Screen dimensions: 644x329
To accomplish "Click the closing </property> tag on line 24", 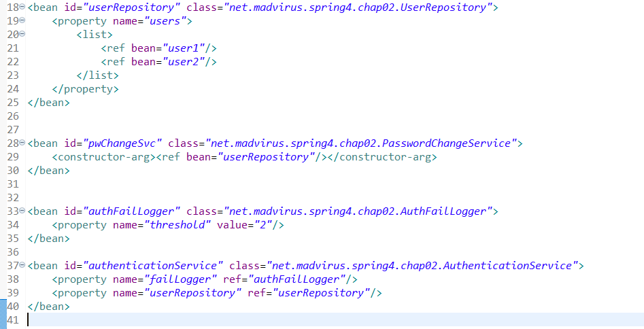I will tap(85, 89).
